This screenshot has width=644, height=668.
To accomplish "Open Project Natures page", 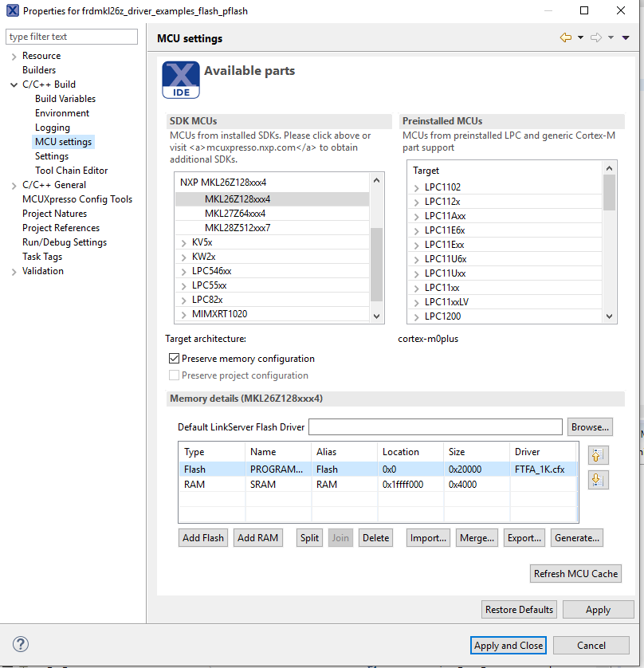I will [54, 214].
